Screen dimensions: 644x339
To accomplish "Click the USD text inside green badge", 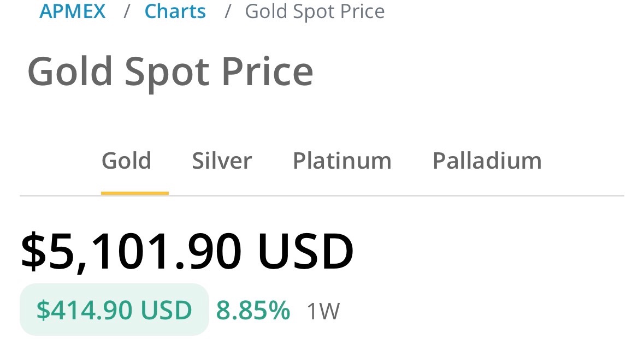I will tap(166, 310).
